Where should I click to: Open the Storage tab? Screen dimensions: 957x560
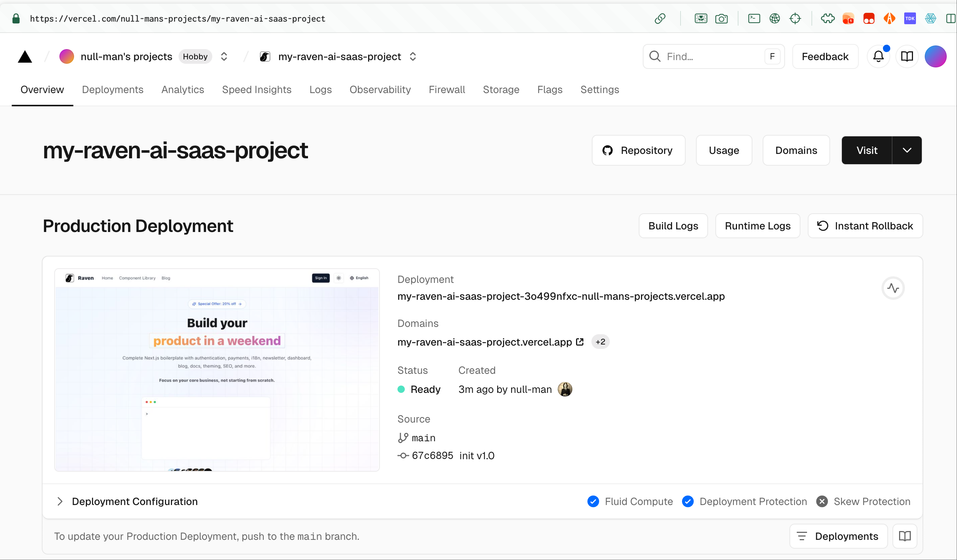(501, 89)
